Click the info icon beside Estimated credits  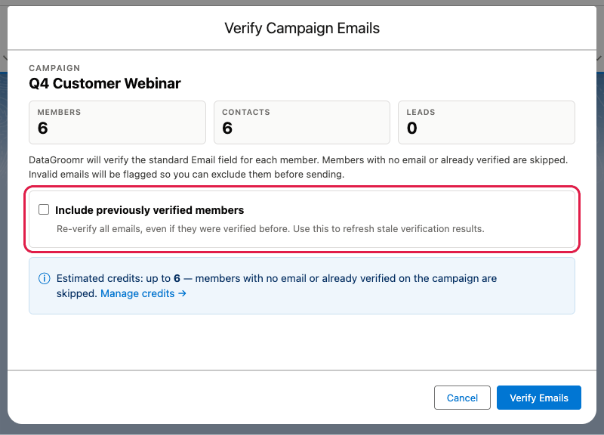click(44, 278)
